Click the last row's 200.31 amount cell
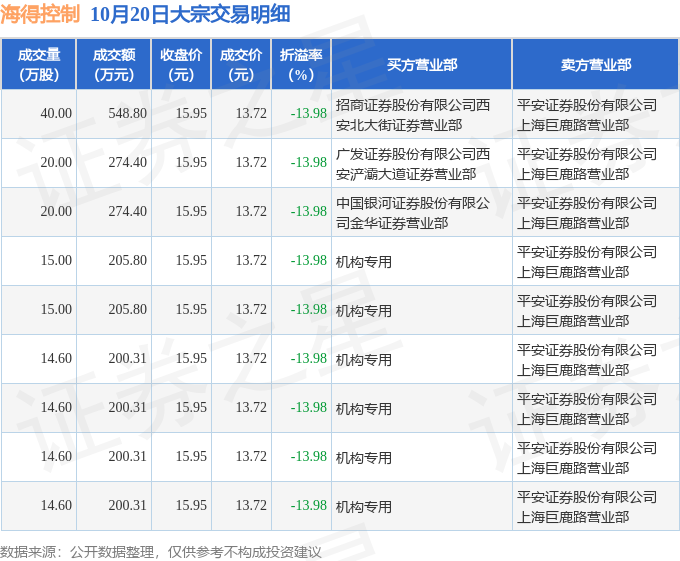This screenshot has height=561, width=680. tap(126, 506)
